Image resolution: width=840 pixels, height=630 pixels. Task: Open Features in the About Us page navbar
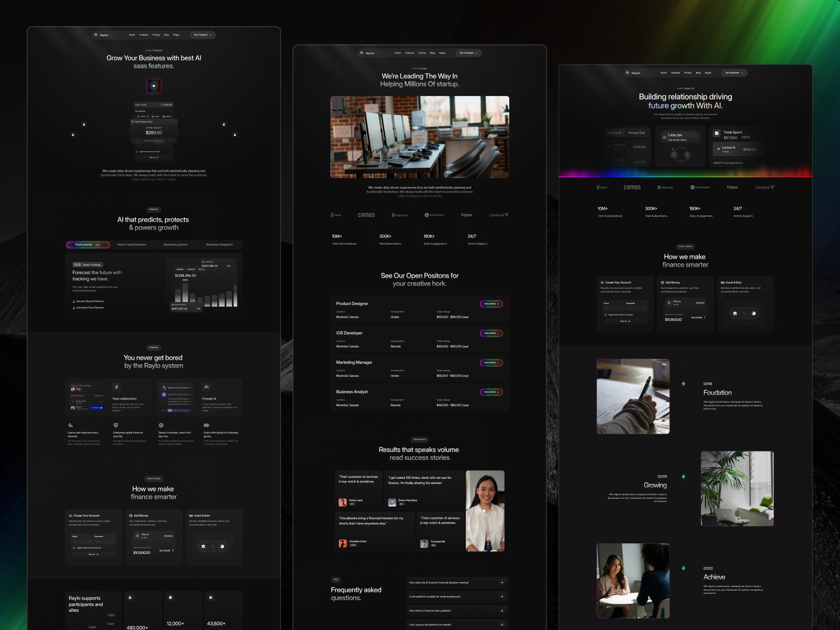coord(676,73)
